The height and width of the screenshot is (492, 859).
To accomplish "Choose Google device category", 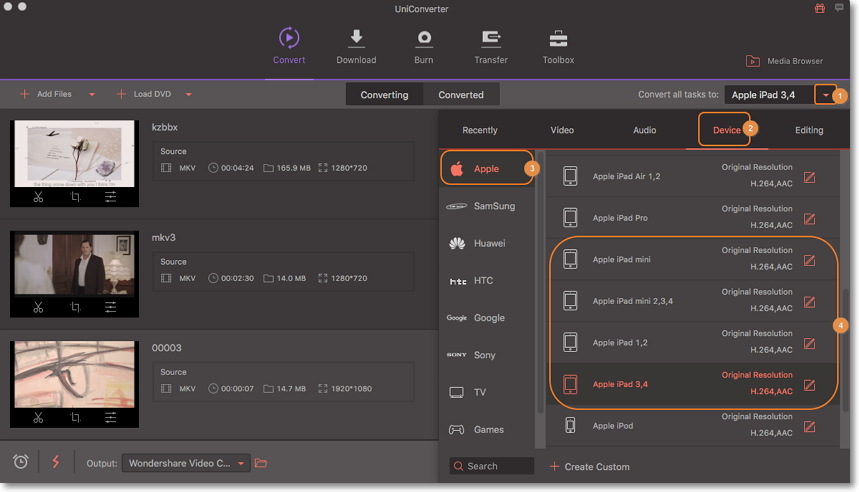I will click(x=486, y=318).
